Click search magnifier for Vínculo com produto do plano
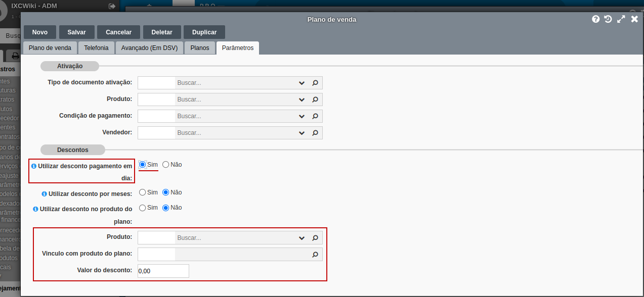644x297 pixels. coord(315,254)
